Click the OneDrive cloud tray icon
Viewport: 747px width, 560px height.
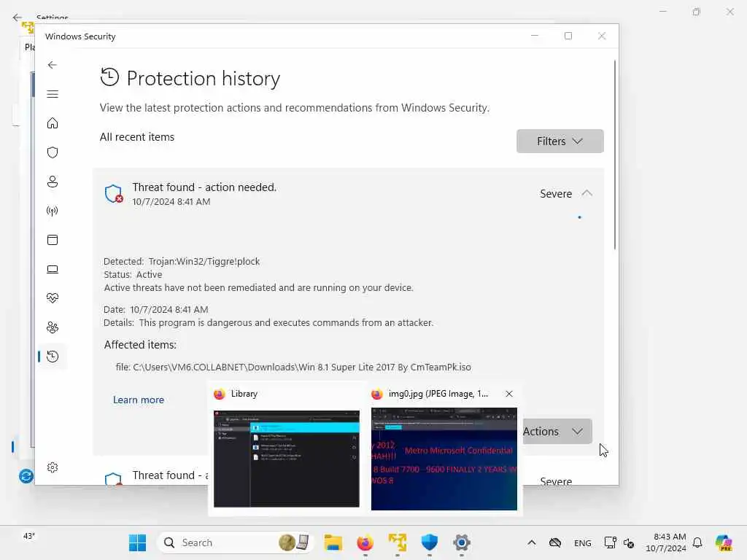555,542
